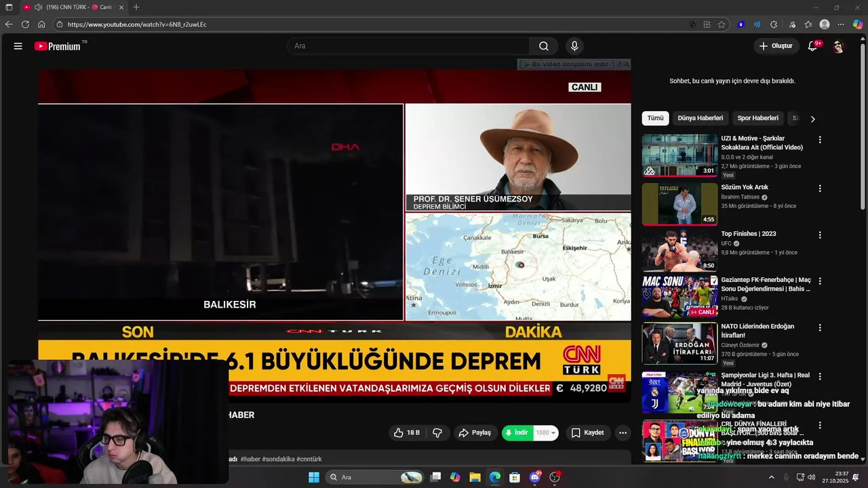This screenshot has width=868, height=488.
Task: Start voice search with microphone icon
Action: [574, 46]
